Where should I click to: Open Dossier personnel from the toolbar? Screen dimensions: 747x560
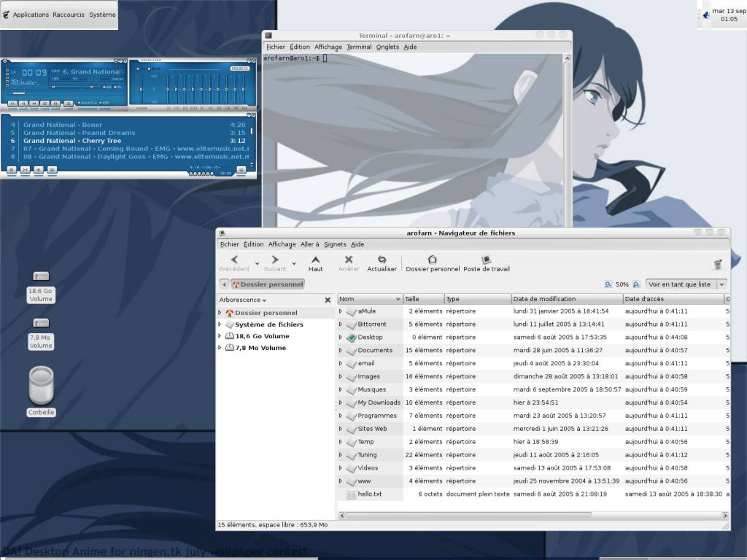[x=432, y=260]
